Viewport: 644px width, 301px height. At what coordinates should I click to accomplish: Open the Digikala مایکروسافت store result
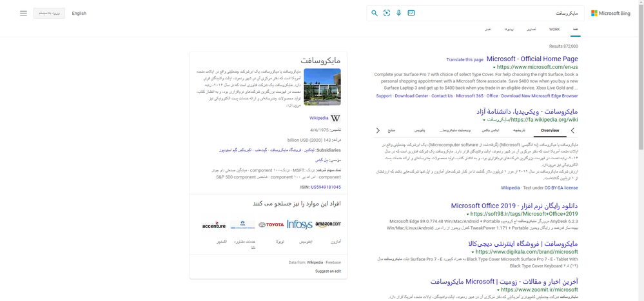click(x=522, y=243)
